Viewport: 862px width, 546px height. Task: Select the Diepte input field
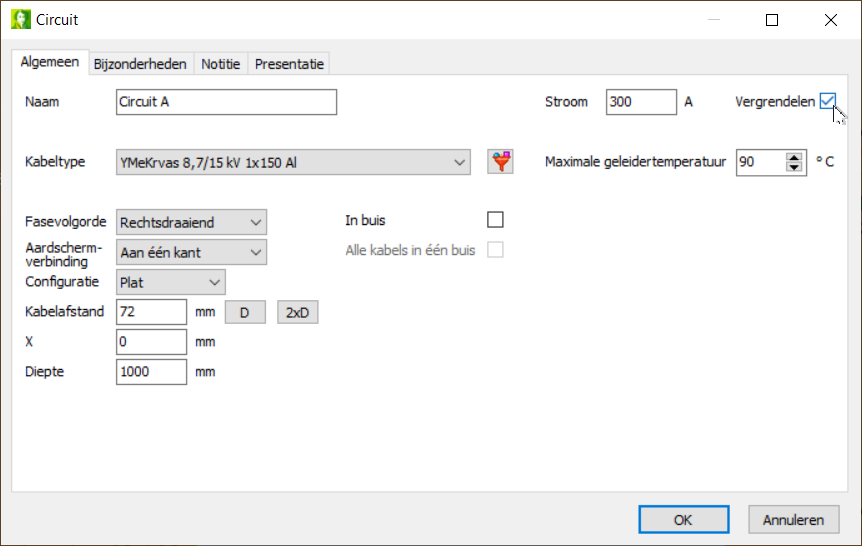[151, 372]
